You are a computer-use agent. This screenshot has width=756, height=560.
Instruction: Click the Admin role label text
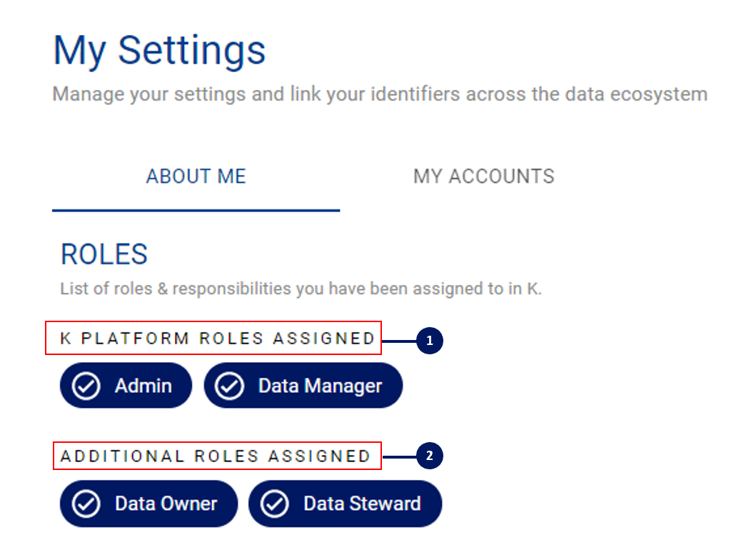[x=143, y=386]
